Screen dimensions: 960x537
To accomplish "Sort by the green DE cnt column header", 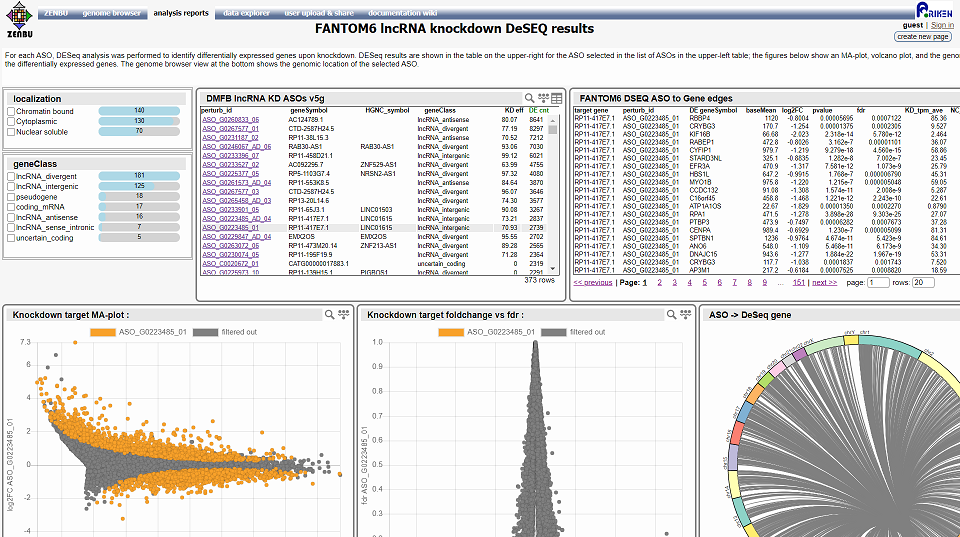I will click(x=539, y=111).
